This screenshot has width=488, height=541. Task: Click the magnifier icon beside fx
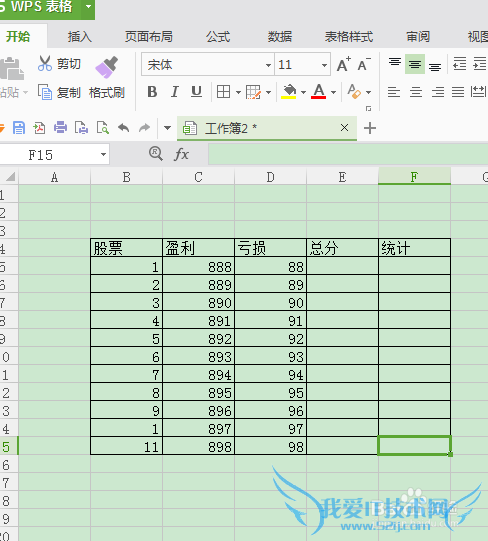[156, 154]
